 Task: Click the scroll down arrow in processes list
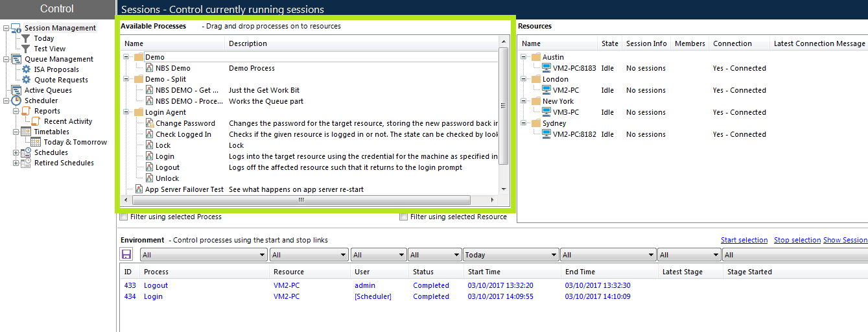(x=504, y=189)
